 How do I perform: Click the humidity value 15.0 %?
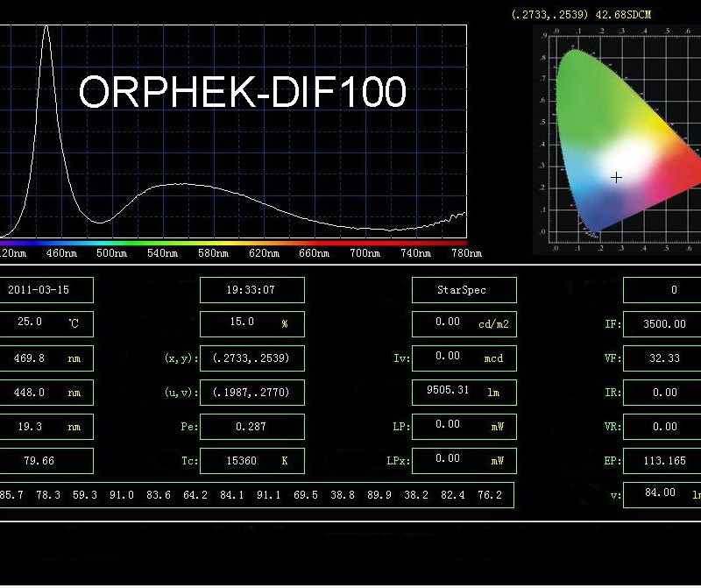tap(252, 323)
